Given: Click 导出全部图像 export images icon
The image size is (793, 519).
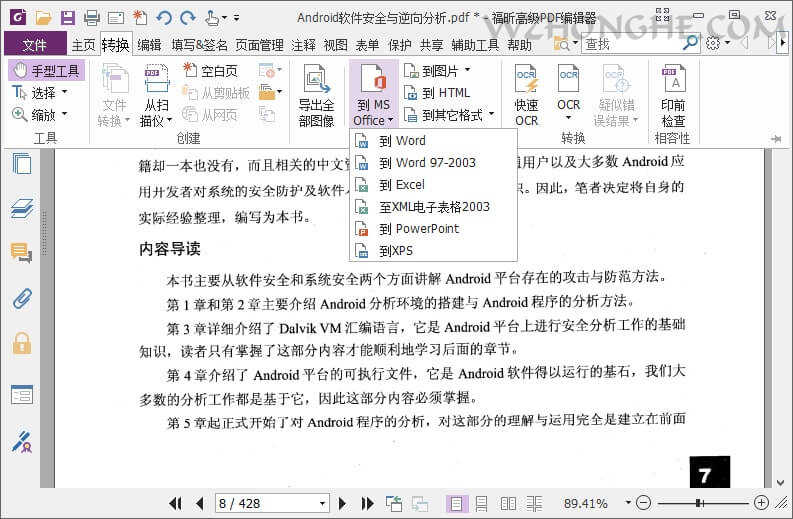Looking at the screenshot, I should pos(316,97).
